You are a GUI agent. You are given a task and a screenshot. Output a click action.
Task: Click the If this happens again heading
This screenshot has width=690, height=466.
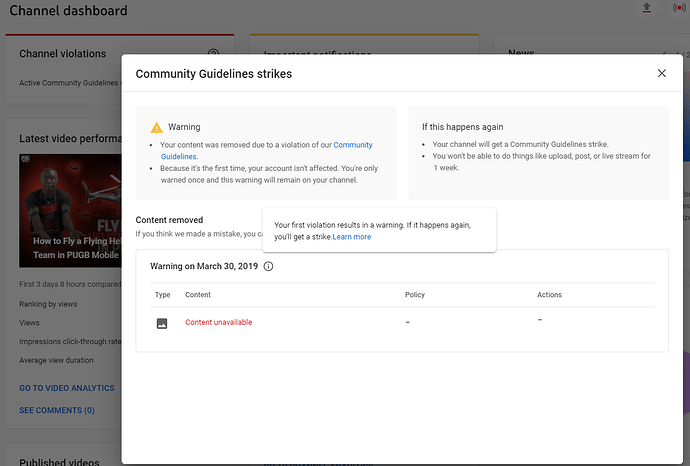tap(462, 127)
